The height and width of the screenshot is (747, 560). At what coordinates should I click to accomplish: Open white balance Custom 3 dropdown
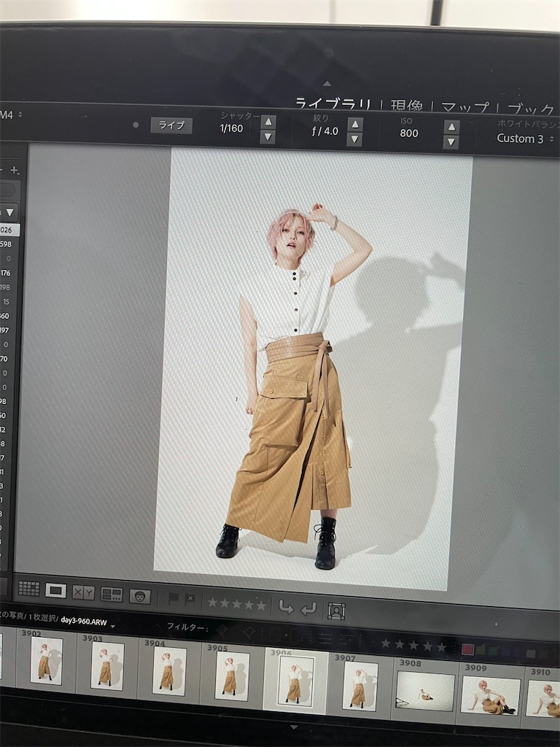click(525, 139)
